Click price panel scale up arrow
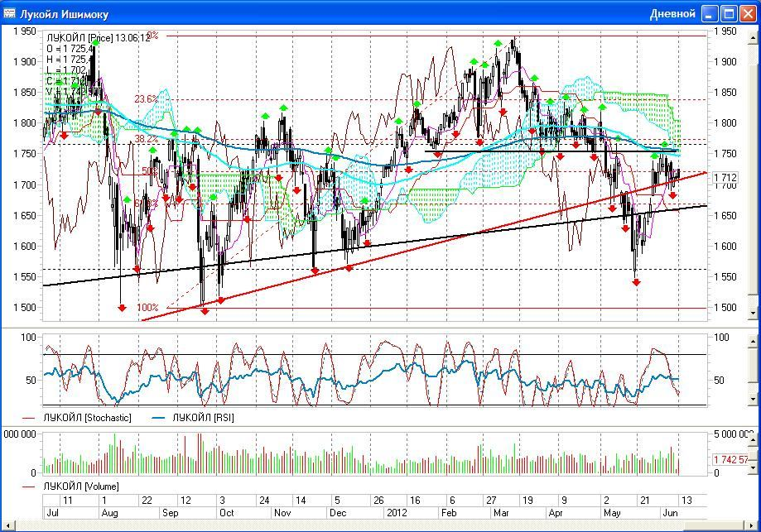The height and width of the screenshot is (532, 761). [754, 37]
